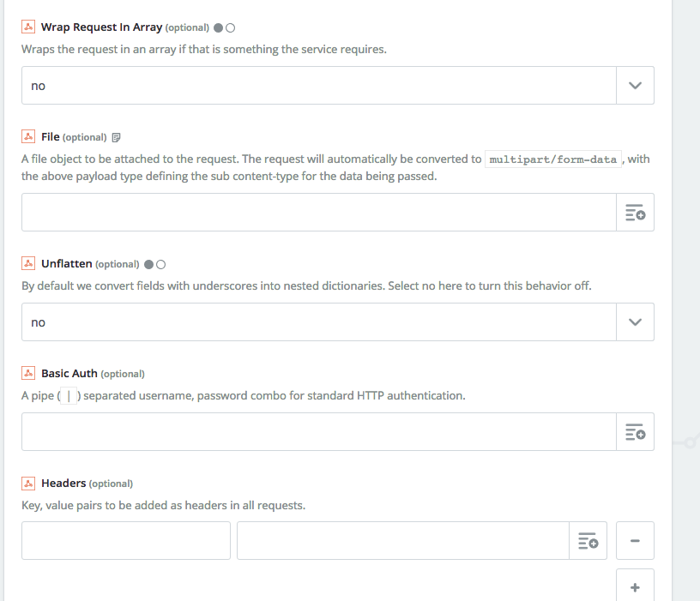
Task: Click the Headers key input box
Action: pyautogui.click(x=126, y=541)
